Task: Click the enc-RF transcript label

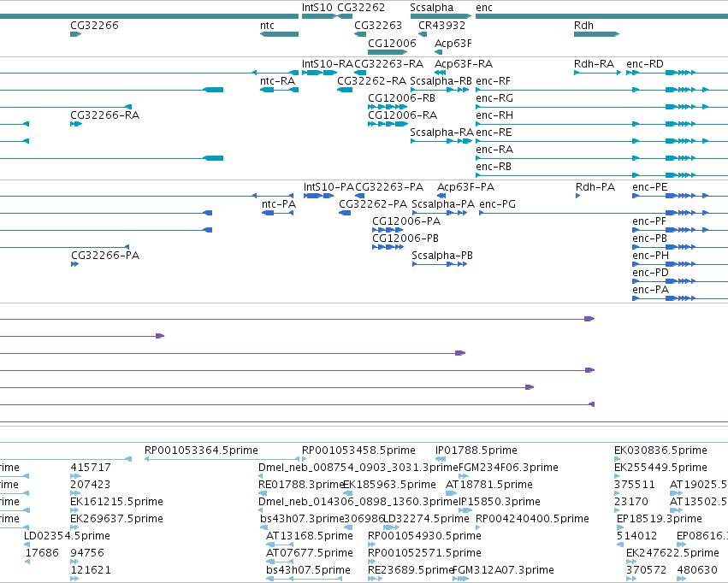Action: point(493,81)
